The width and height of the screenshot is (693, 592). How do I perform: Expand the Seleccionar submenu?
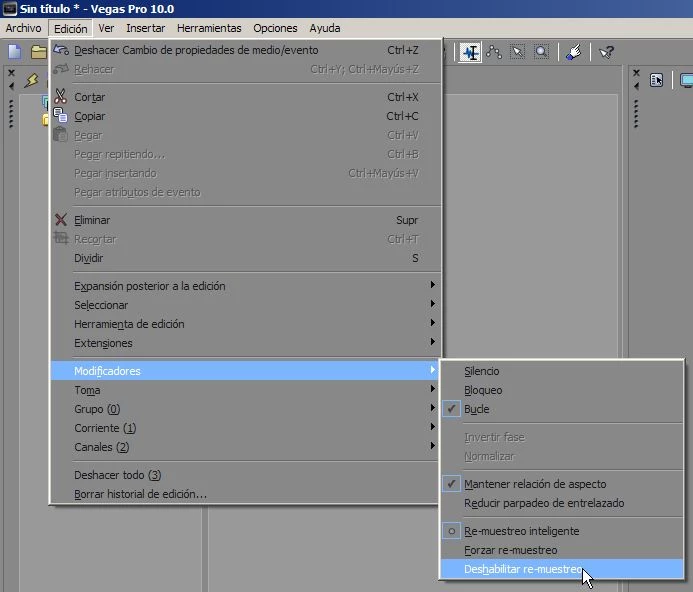point(246,305)
